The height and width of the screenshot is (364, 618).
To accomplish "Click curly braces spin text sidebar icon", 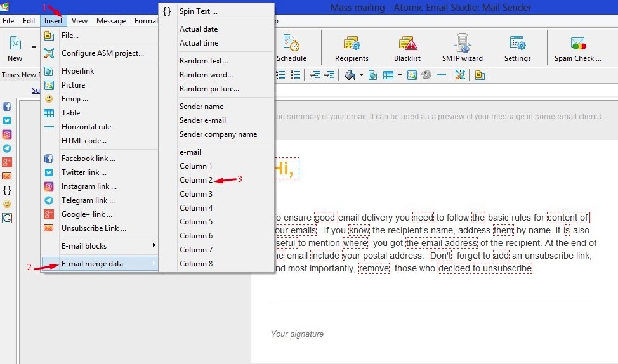I will [7, 190].
